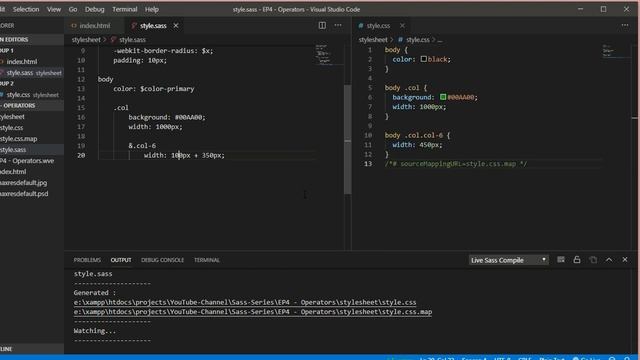Click 'body .col.col-6 {' selector line
Screen dimensions: 640x360
click(x=417, y=135)
